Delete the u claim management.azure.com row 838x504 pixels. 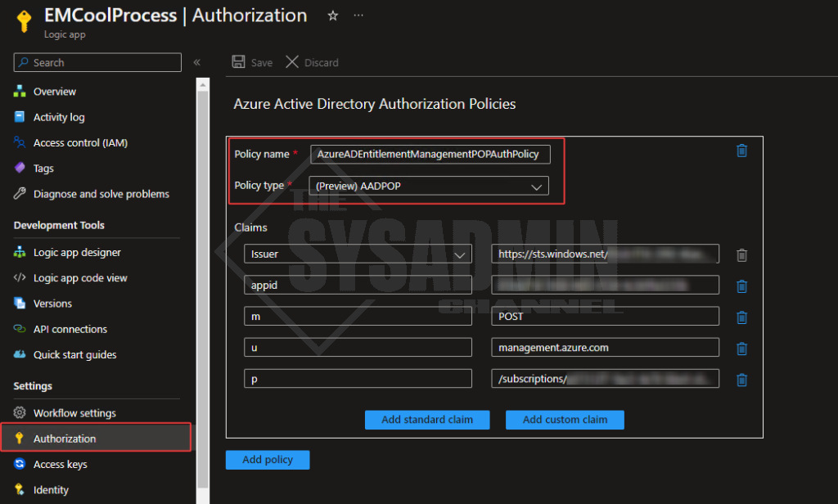(741, 349)
